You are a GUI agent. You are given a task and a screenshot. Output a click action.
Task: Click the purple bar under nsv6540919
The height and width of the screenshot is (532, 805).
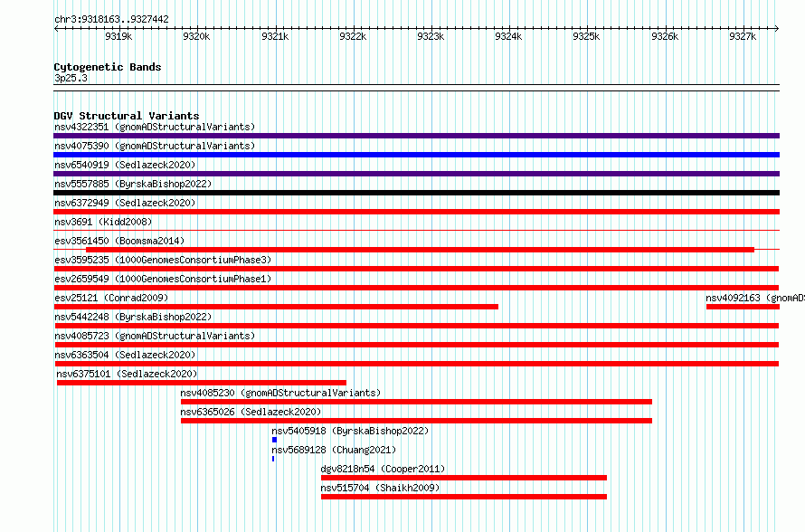(x=416, y=174)
